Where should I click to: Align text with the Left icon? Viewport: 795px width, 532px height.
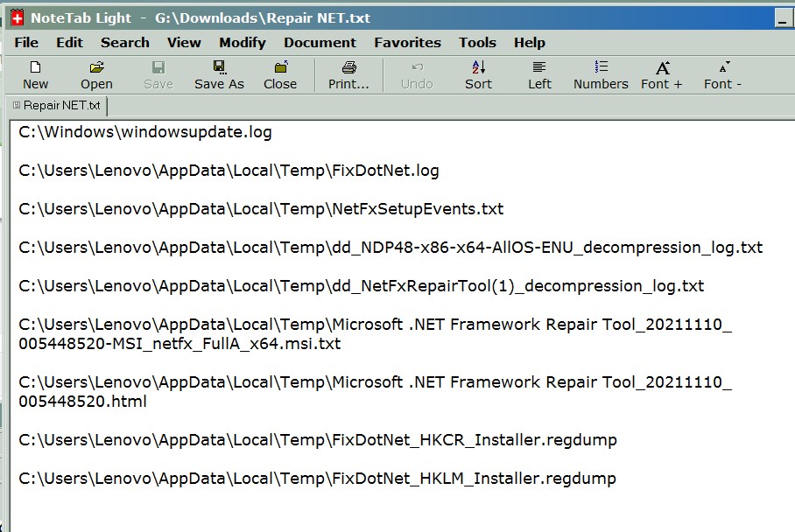(539, 75)
